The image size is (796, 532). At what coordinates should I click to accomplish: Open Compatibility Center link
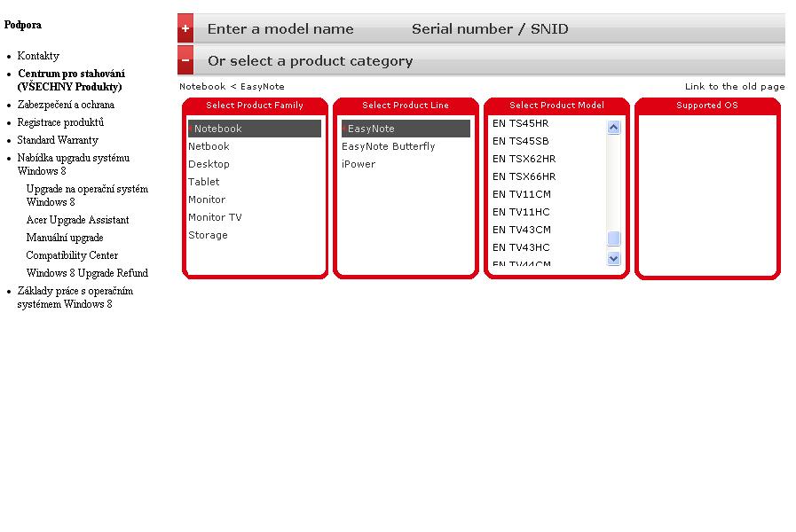pos(72,255)
